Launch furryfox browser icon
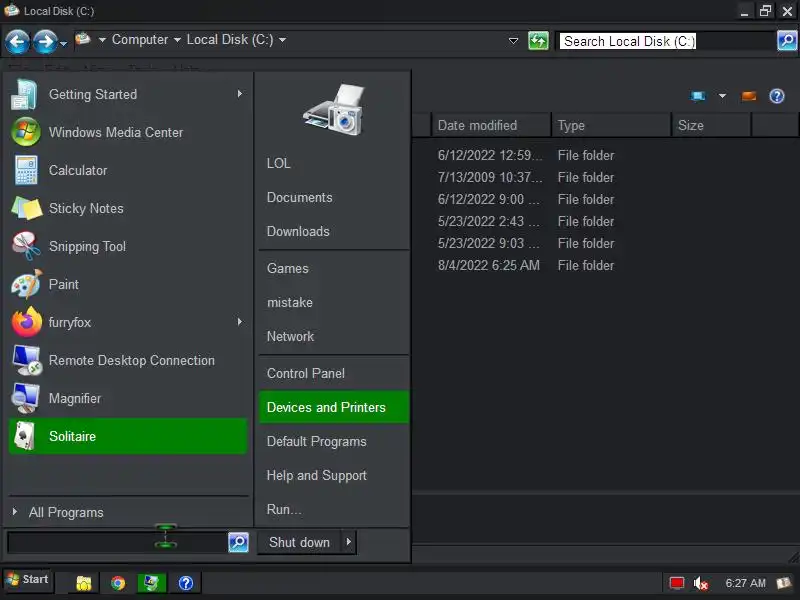Screen dimensions: 800x600 click(x=27, y=322)
